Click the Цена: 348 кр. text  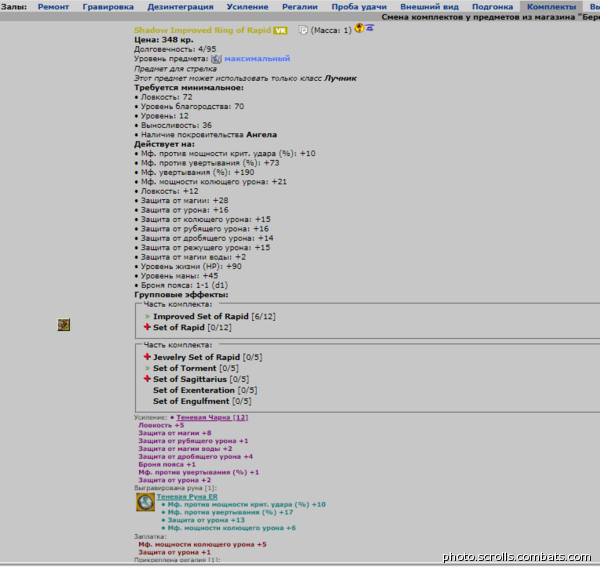pos(164,40)
